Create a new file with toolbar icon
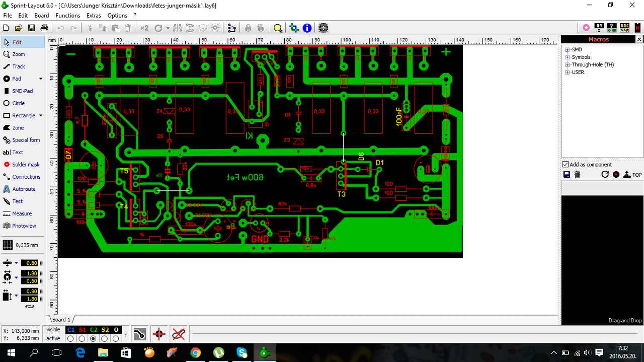Screen dimensions: 644x362 coord(7,28)
